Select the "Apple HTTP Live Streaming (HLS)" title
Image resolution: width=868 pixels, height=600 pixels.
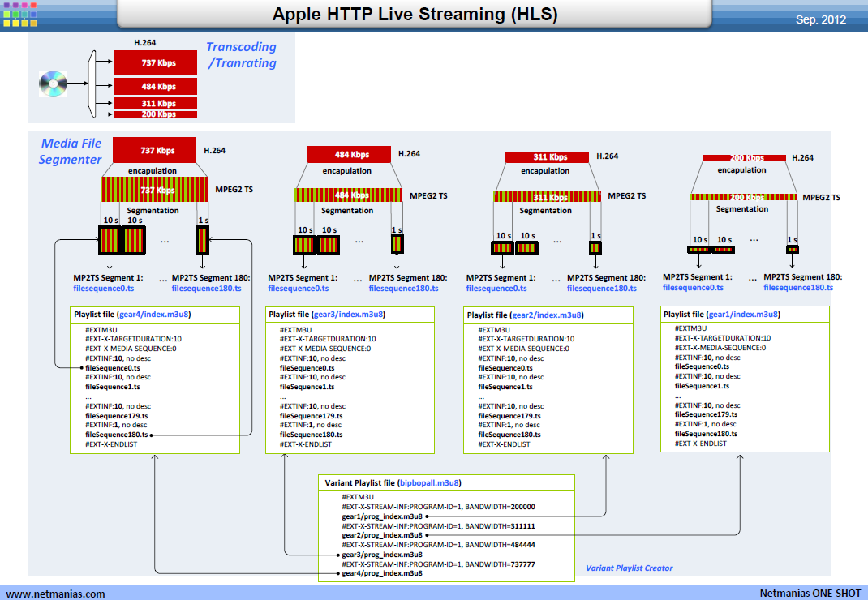point(415,14)
